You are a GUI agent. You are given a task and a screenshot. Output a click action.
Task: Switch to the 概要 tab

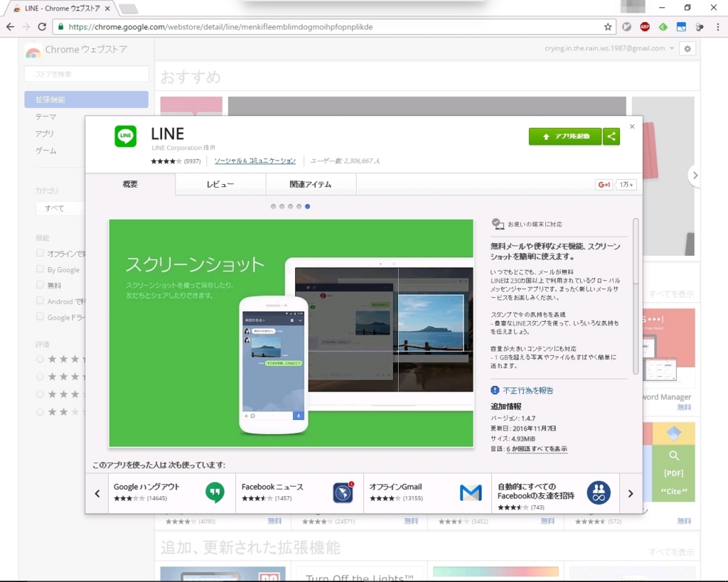(x=130, y=184)
